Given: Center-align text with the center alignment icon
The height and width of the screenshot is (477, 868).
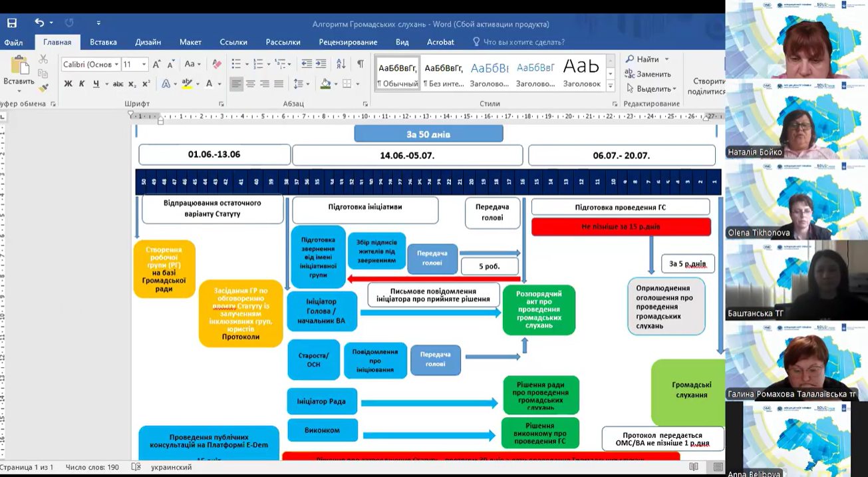Looking at the screenshot, I should pos(251,84).
